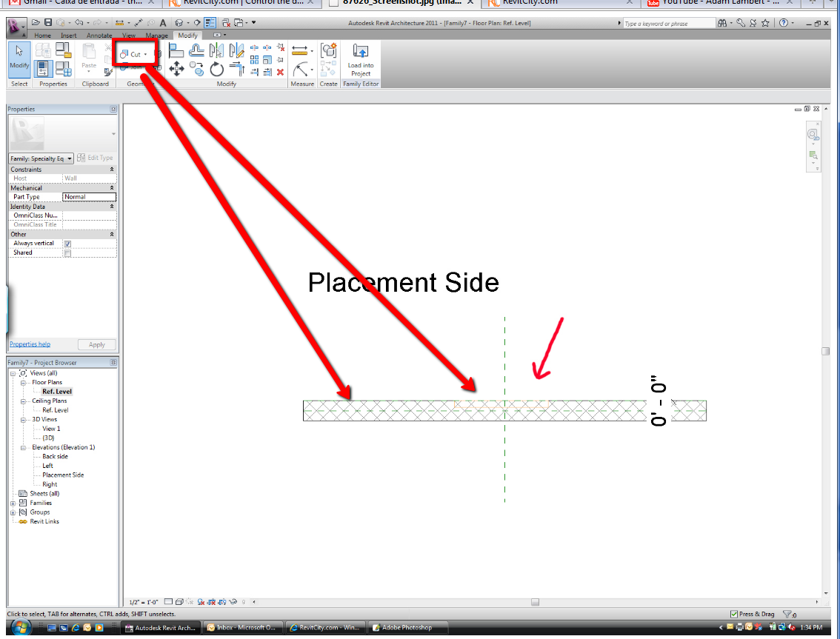Click the Part Type value field

point(89,197)
